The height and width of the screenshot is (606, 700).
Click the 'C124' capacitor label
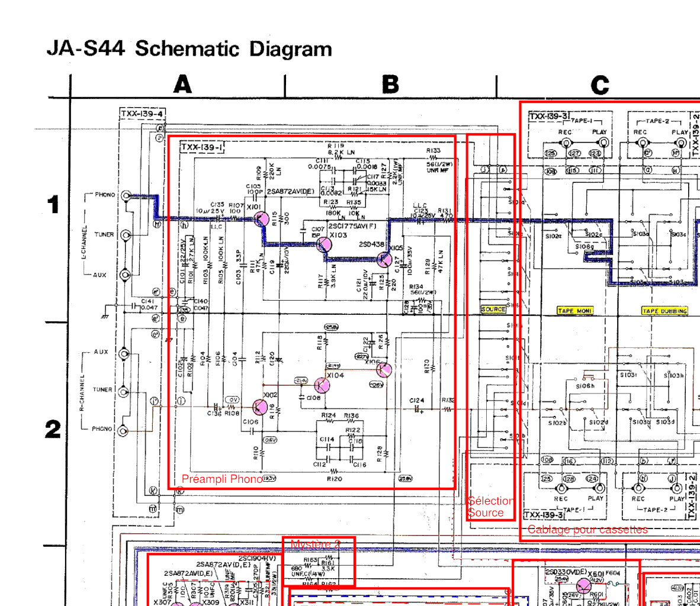[416, 401]
